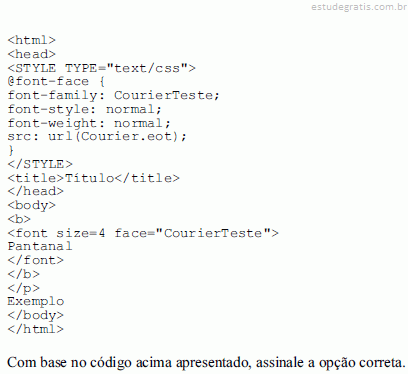Click the opening body tag line
408x374 pixels.
pos(32,205)
